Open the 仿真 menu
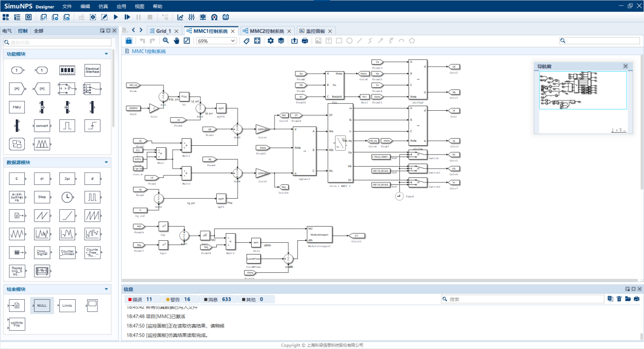The image size is (644, 349). (x=103, y=6)
